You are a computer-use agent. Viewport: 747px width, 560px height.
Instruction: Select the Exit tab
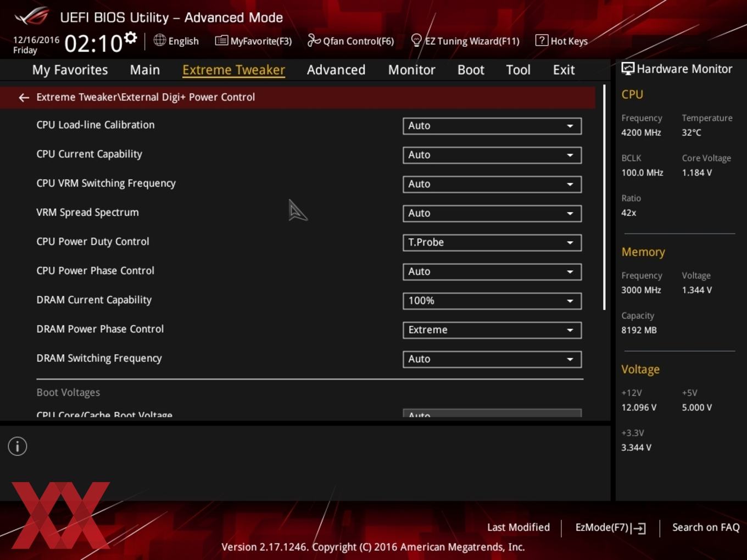(x=564, y=70)
